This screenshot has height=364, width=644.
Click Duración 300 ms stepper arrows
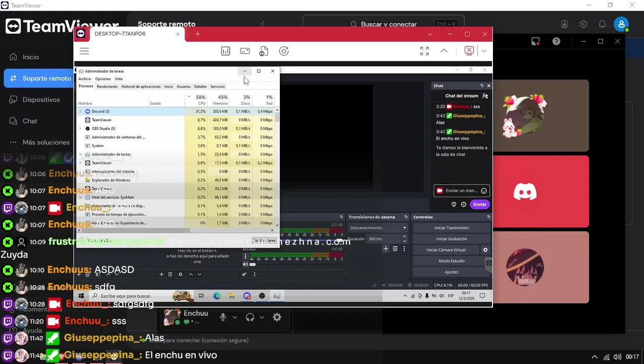click(x=404, y=239)
